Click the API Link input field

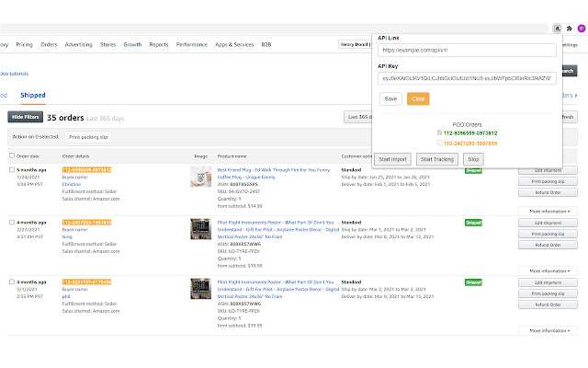tap(467, 50)
